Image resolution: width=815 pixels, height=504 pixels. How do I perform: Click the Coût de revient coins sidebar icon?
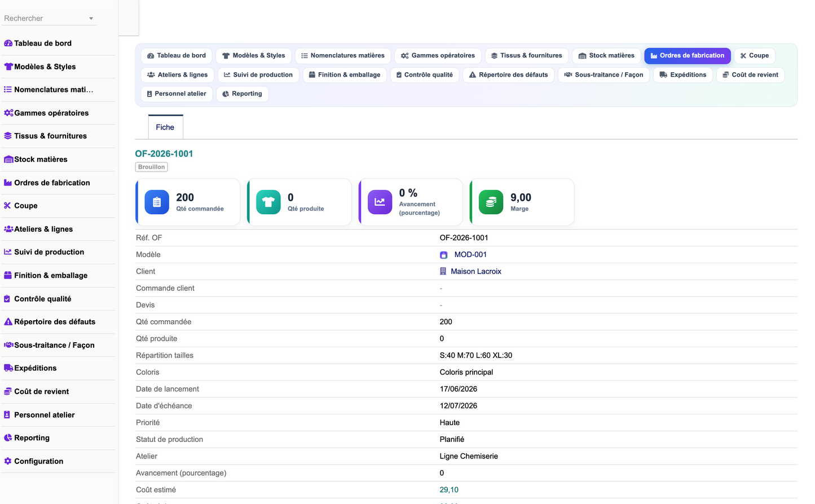[8, 391]
